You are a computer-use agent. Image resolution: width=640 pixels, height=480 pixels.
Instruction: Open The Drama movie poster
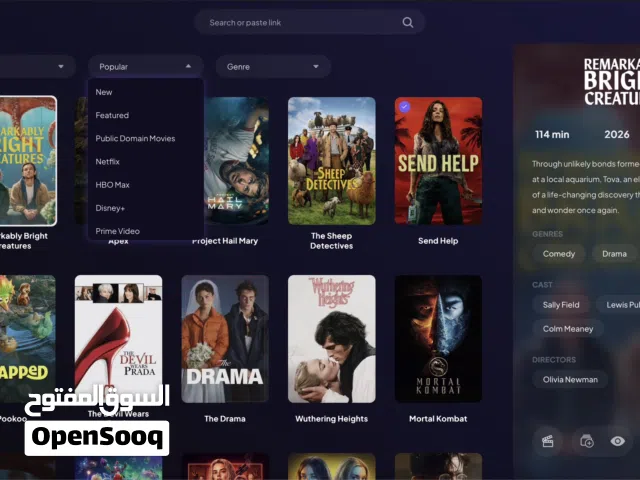point(225,339)
